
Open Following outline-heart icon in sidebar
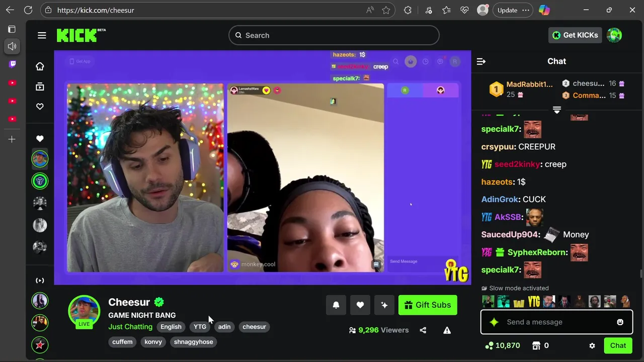click(40, 107)
